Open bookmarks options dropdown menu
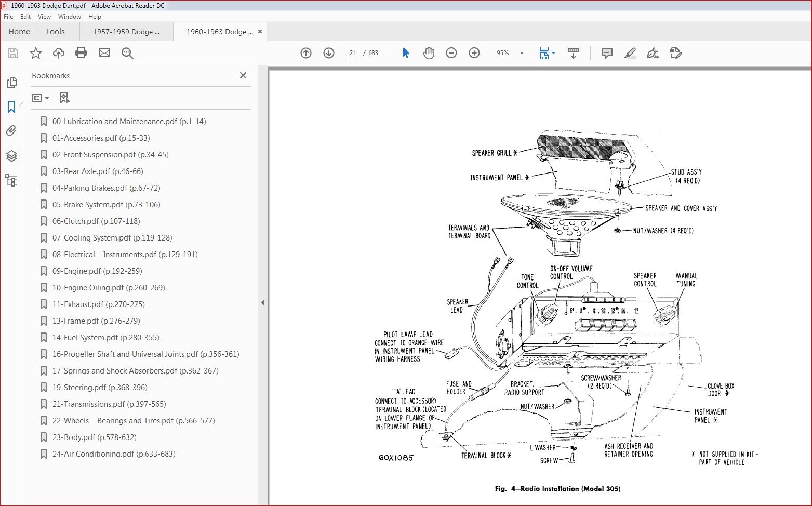This screenshot has height=506, width=812. 40,98
